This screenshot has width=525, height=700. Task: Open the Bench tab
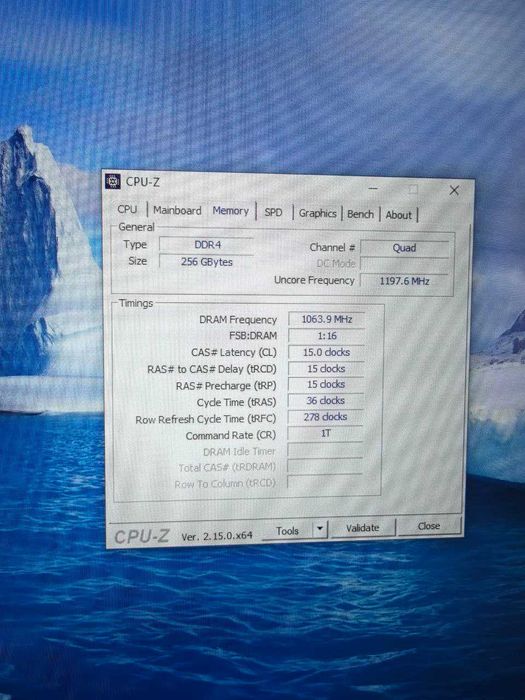360,214
